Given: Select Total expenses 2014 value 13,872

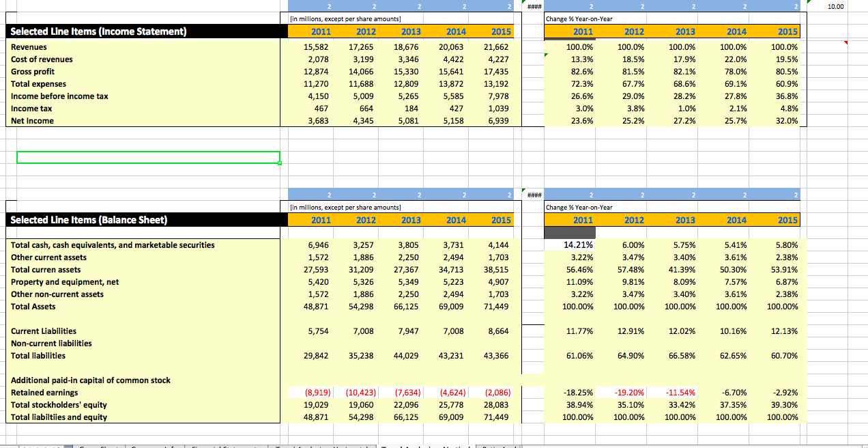Looking at the screenshot, I should (x=452, y=84).
